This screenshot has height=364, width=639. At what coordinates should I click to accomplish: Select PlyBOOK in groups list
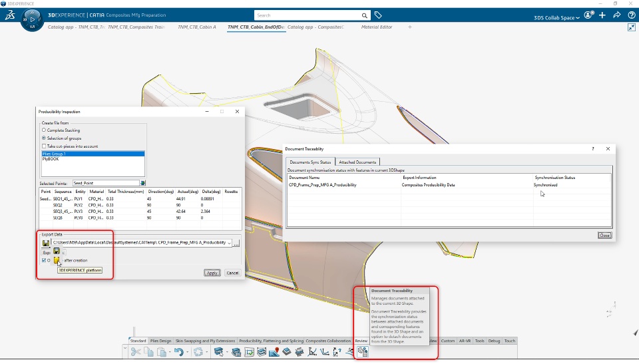tap(93, 159)
